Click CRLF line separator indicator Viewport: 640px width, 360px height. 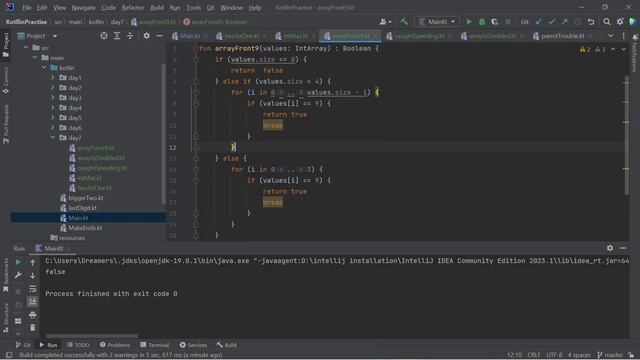[533, 355]
